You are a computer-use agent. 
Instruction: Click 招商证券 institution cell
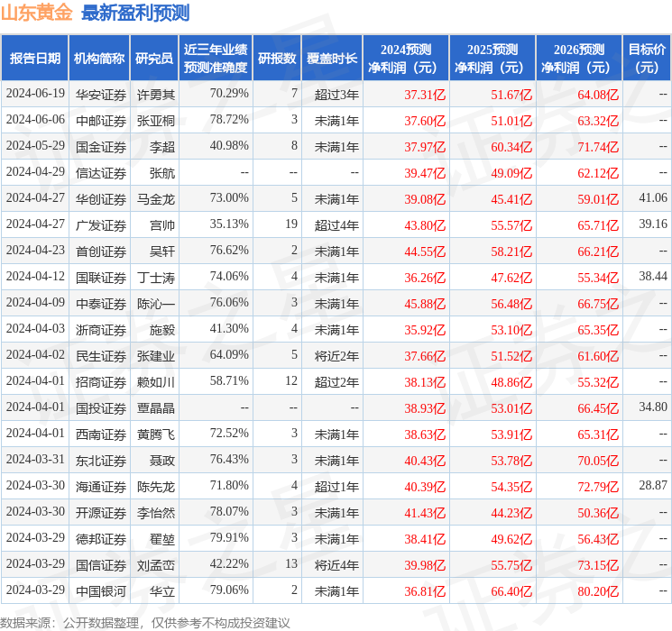pyautogui.click(x=101, y=382)
